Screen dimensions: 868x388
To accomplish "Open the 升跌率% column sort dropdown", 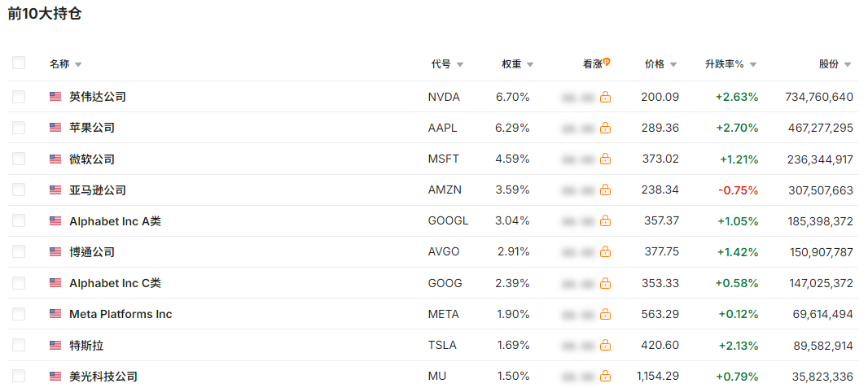I will (x=753, y=65).
